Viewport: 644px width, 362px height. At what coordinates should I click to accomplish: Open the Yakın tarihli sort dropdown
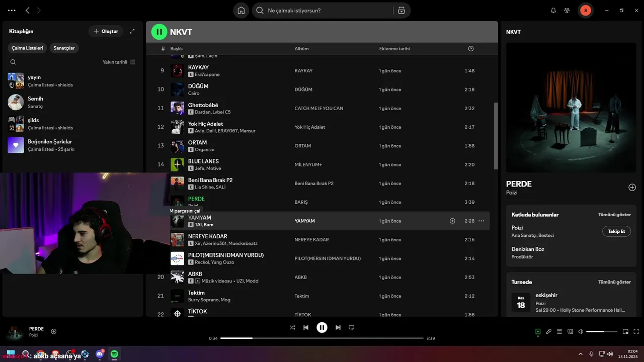click(119, 62)
